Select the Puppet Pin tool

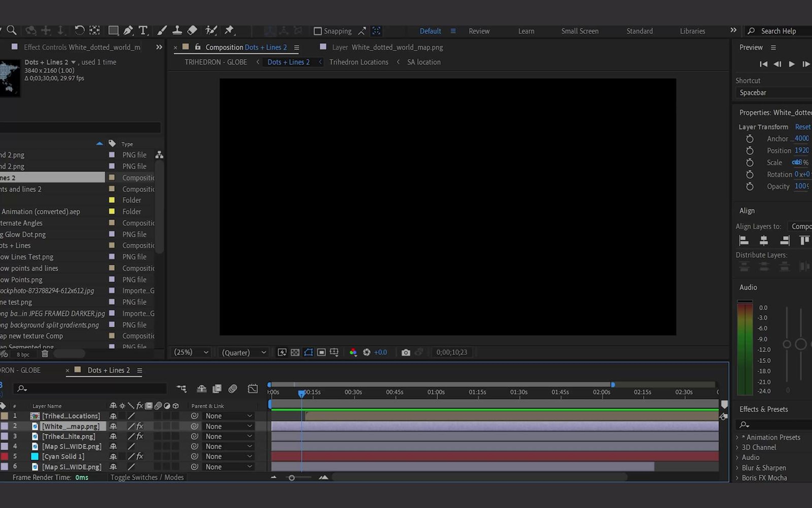(x=229, y=30)
